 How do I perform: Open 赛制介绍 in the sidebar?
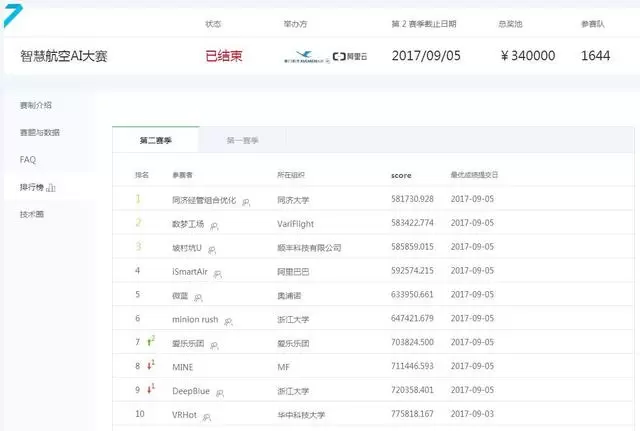point(36,105)
